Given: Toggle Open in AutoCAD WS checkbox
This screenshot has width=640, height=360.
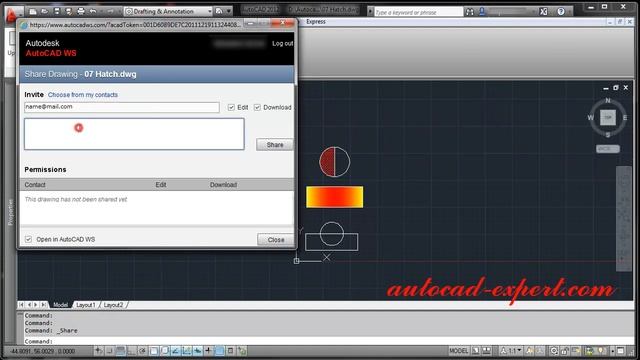Looking at the screenshot, I should 28,239.
